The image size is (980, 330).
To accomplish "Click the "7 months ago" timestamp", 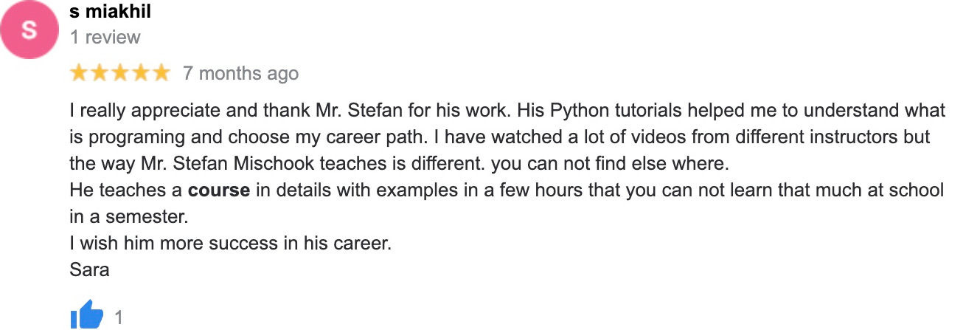I will (x=240, y=73).
